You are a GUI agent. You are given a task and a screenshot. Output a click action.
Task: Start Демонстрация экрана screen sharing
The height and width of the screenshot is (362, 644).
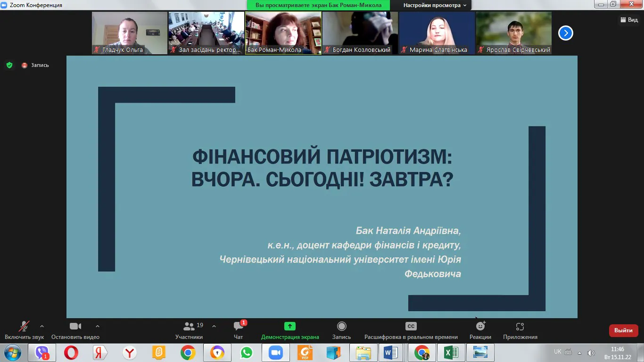pos(290,329)
